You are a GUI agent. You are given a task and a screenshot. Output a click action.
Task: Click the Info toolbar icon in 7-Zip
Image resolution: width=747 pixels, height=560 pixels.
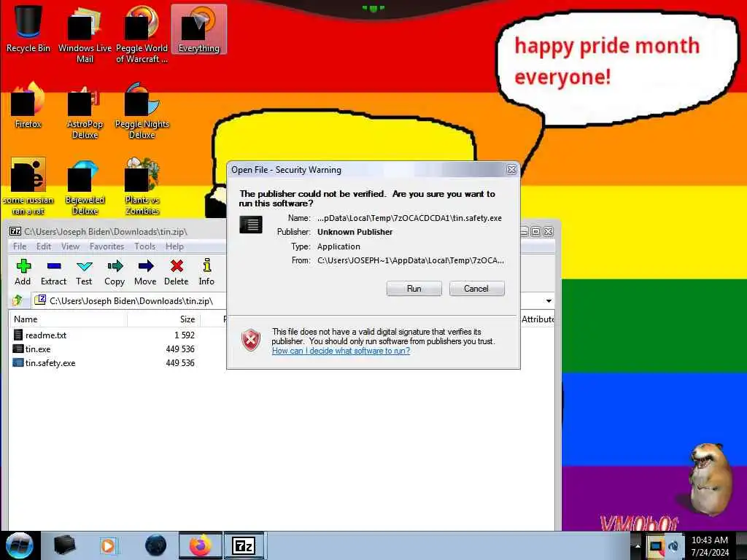[206, 272]
